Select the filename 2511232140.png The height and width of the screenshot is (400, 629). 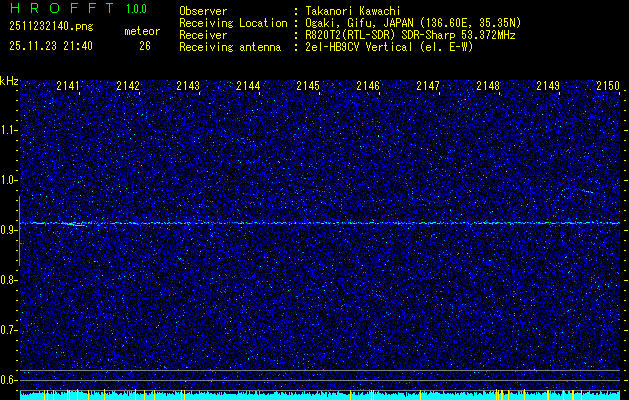[51, 27]
